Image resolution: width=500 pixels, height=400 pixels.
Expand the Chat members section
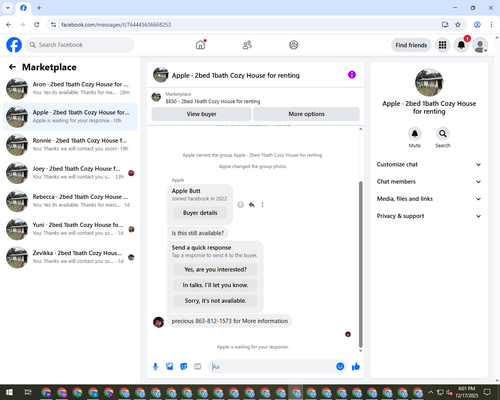click(429, 182)
